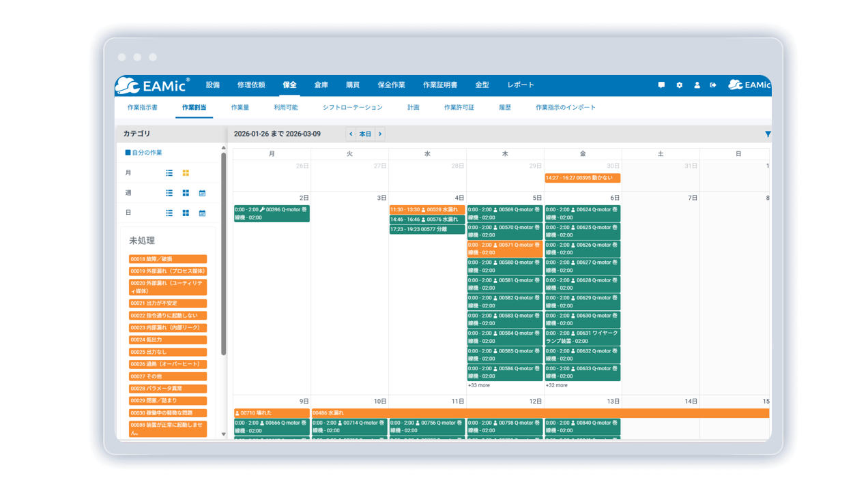Select the orange grid view icon for 月
Screen dimensions: 868x497
pos(186,172)
